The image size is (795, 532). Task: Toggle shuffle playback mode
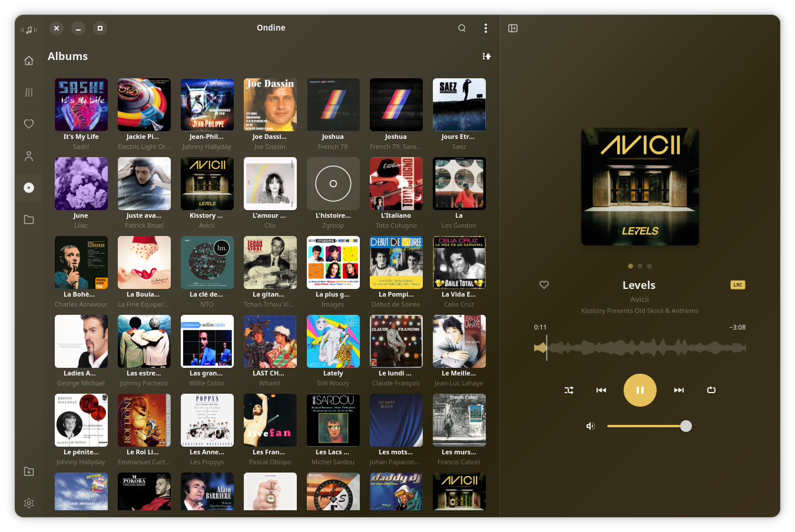[569, 390]
